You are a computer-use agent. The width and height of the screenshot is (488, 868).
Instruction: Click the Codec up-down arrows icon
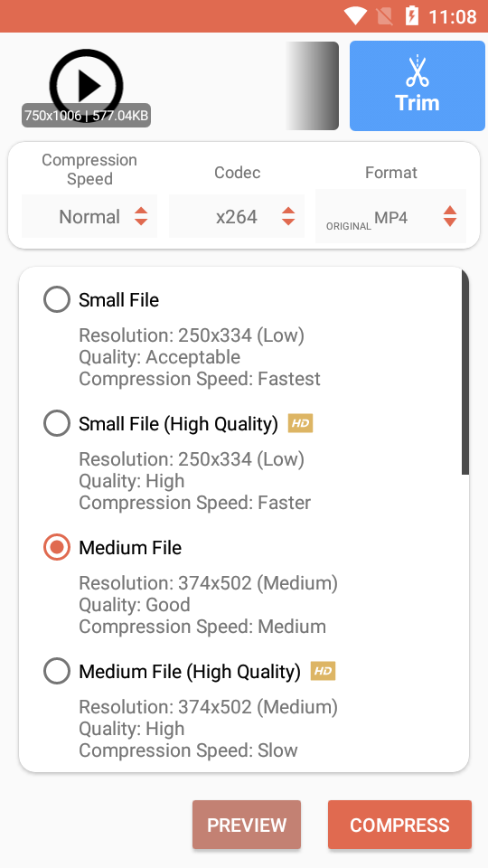pos(287,216)
